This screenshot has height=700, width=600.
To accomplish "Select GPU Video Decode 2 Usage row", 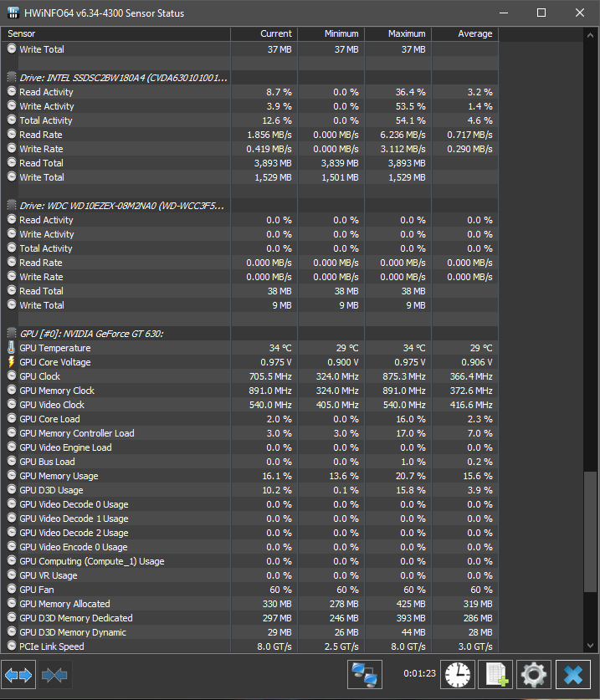I will point(249,533).
